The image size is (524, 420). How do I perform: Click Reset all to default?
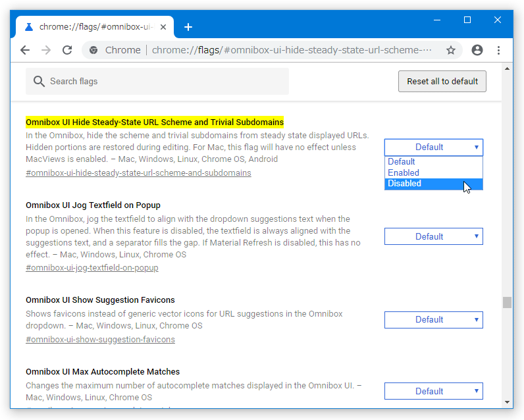pos(442,81)
